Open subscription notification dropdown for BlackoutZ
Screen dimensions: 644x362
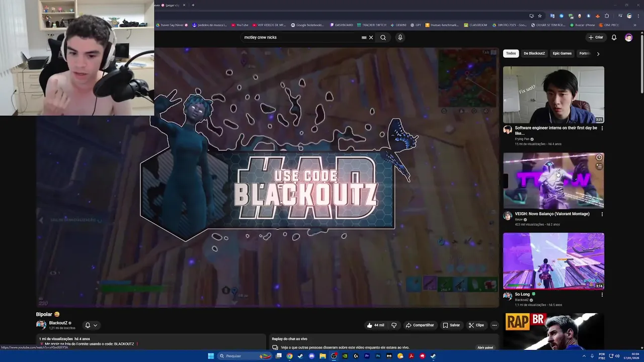coord(91,325)
